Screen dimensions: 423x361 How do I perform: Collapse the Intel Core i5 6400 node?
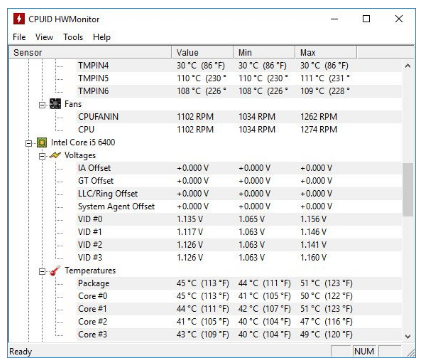tap(29, 143)
